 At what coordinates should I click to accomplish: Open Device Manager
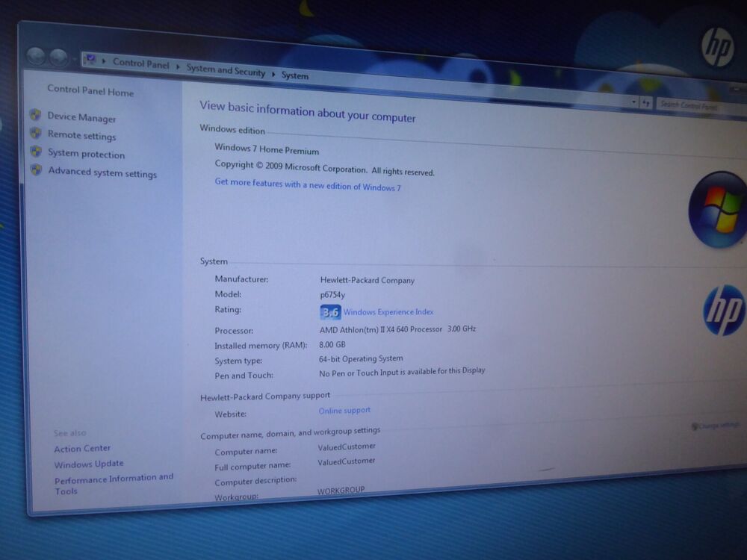click(81, 117)
